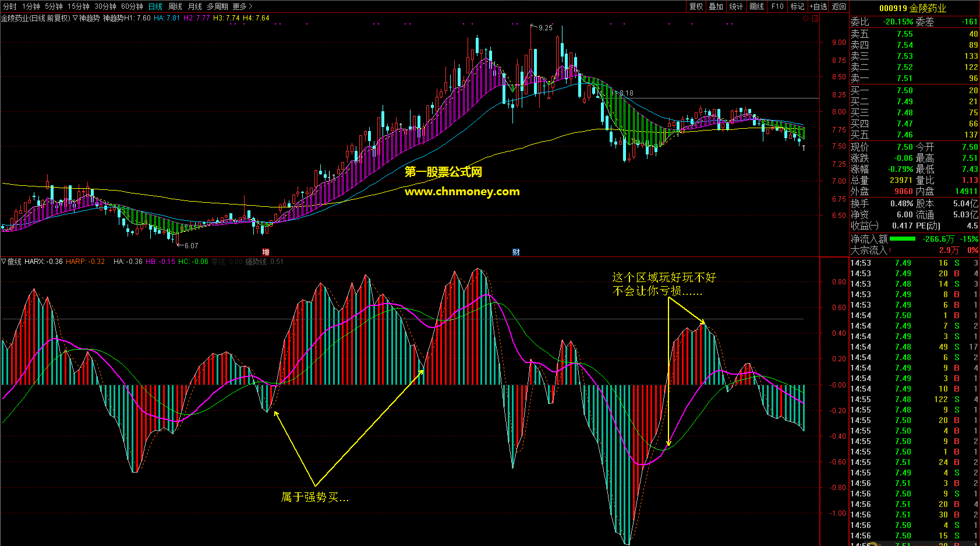
Task: Click the 买一 7.50 order row
Action: pos(914,91)
